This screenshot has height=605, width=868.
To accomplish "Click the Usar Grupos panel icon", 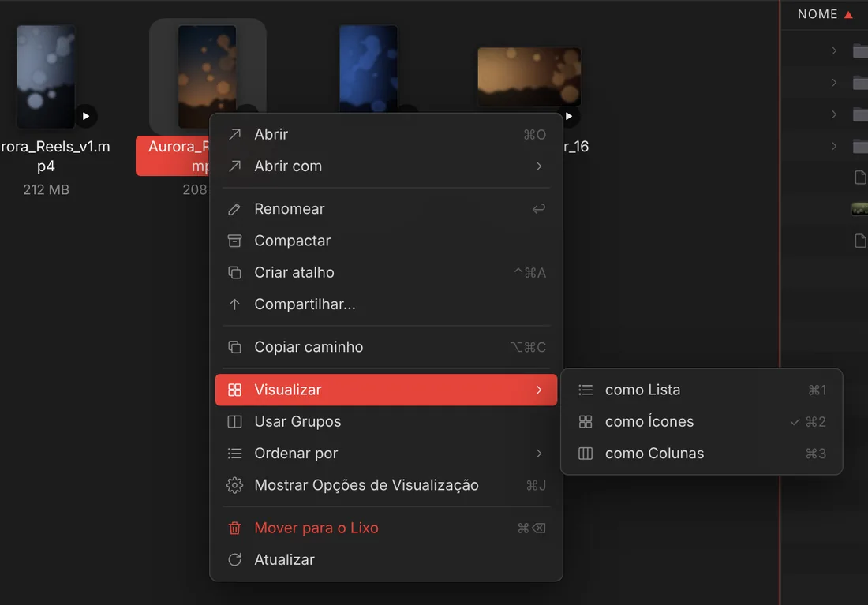I will click(234, 422).
